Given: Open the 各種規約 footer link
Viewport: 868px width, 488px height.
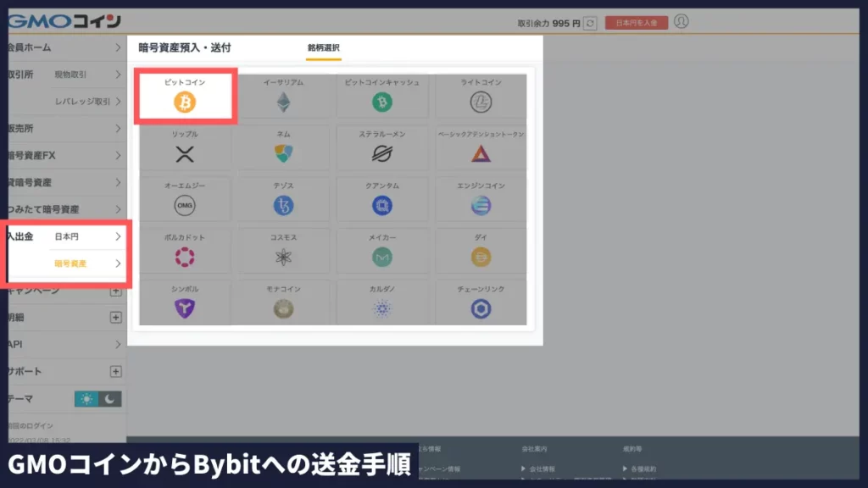Looking at the screenshot, I should (x=643, y=469).
